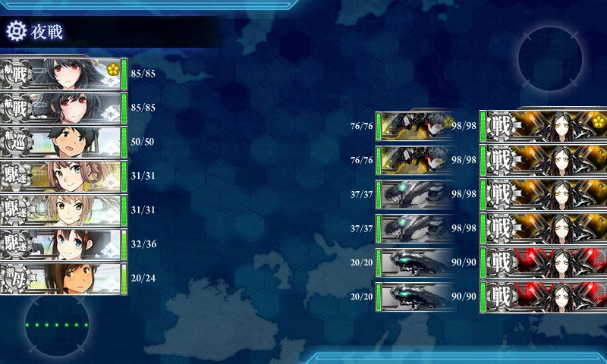The image size is (607, 364).
Task: Click the 夜戦 night battle title label
Action: (x=47, y=32)
